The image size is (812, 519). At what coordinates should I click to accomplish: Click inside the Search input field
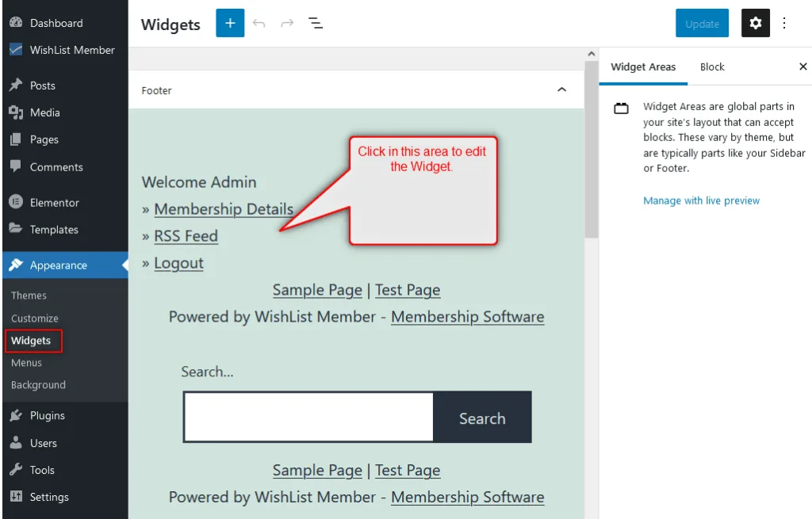point(308,417)
